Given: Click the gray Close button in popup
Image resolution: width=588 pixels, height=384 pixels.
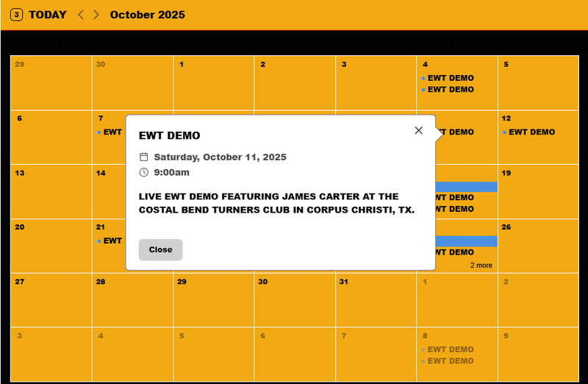Looking at the screenshot, I should [160, 249].
